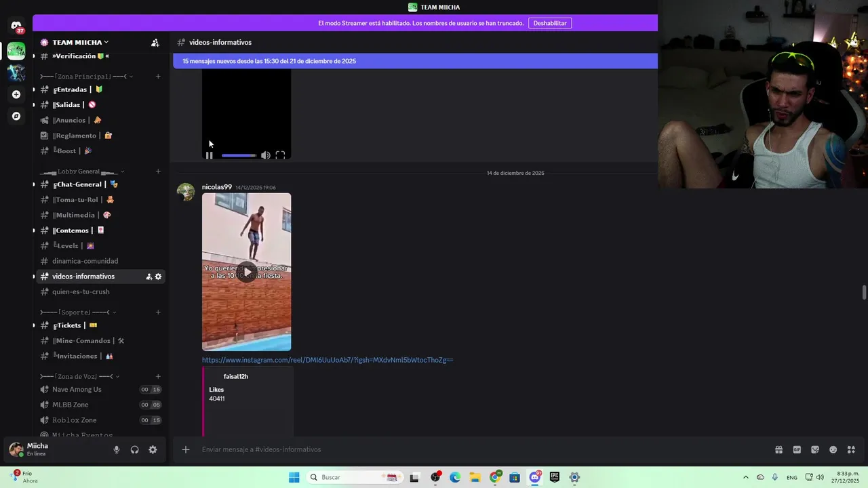Image resolution: width=868 pixels, height=488 pixels.
Task: Jump to new messages banner
Action: 415,61
